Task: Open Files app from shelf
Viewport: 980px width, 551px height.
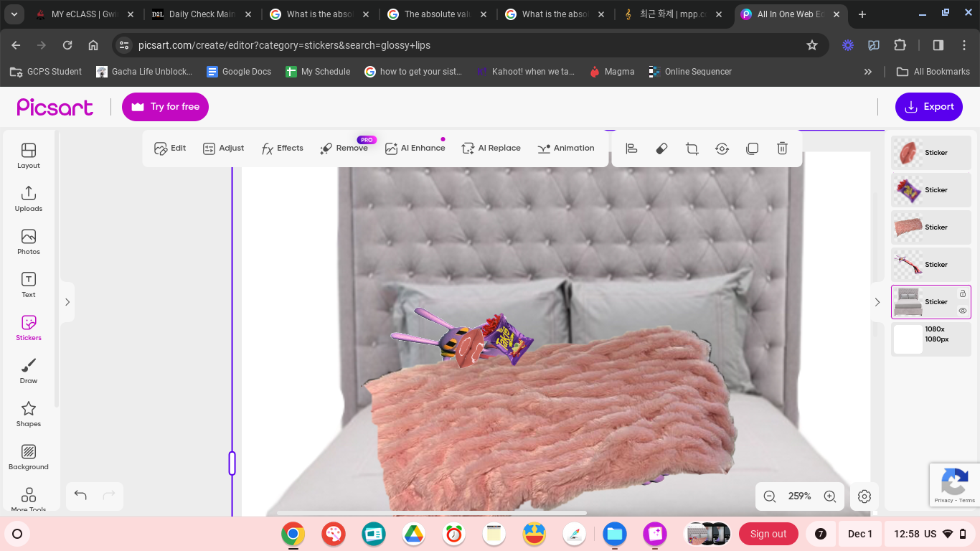Action: point(614,534)
